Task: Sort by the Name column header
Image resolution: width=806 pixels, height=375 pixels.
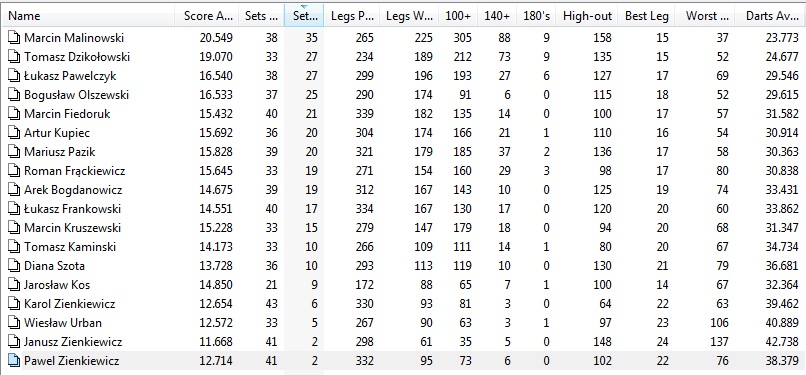Action: click(x=87, y=16)
